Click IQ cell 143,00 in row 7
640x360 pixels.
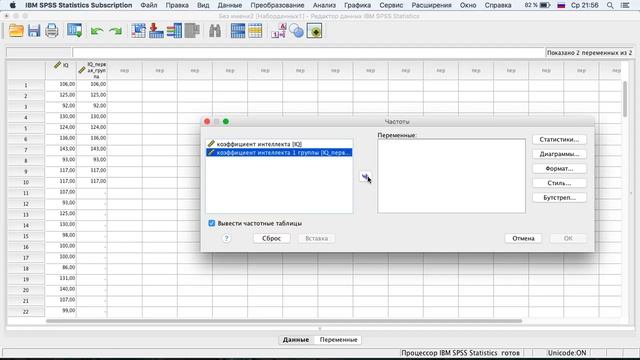61,149
